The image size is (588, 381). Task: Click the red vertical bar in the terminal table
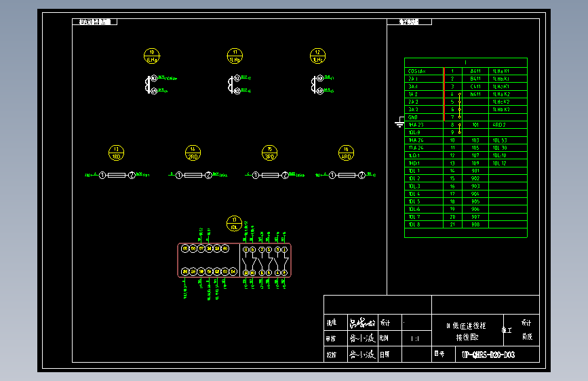(x=444, y=94)
